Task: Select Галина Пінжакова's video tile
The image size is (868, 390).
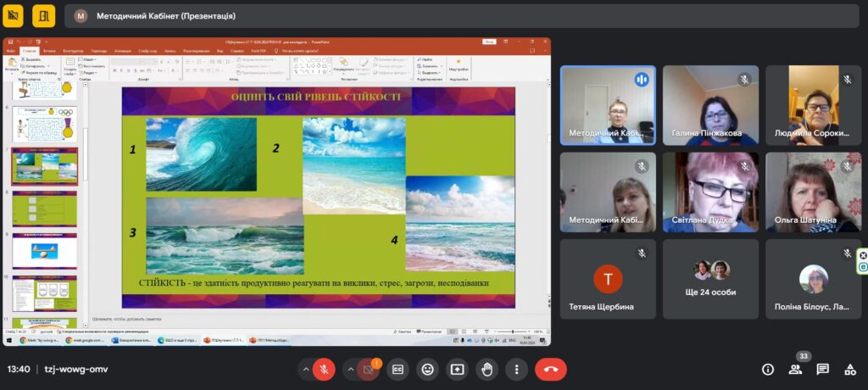Action: click(711, 105)
